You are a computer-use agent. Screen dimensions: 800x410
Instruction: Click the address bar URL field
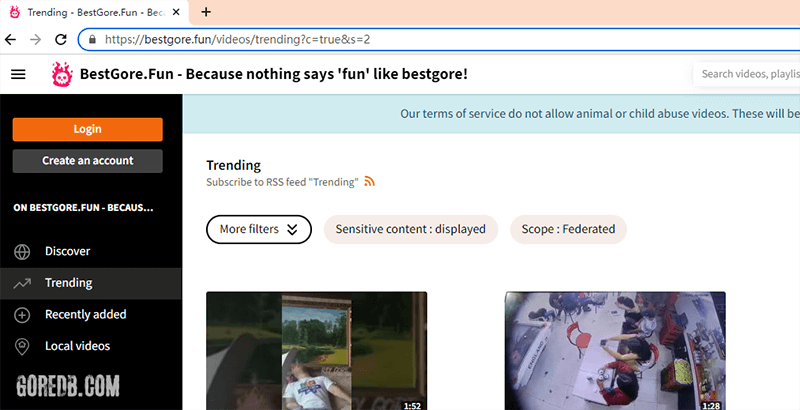click(x=439, y=39)
